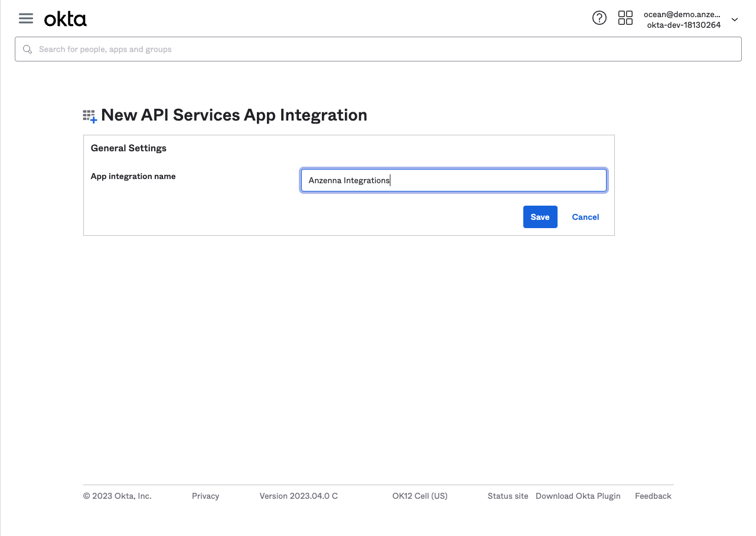Expand the account dropdown chevron
The image size is (756, 536).
[x=735, y=20]
